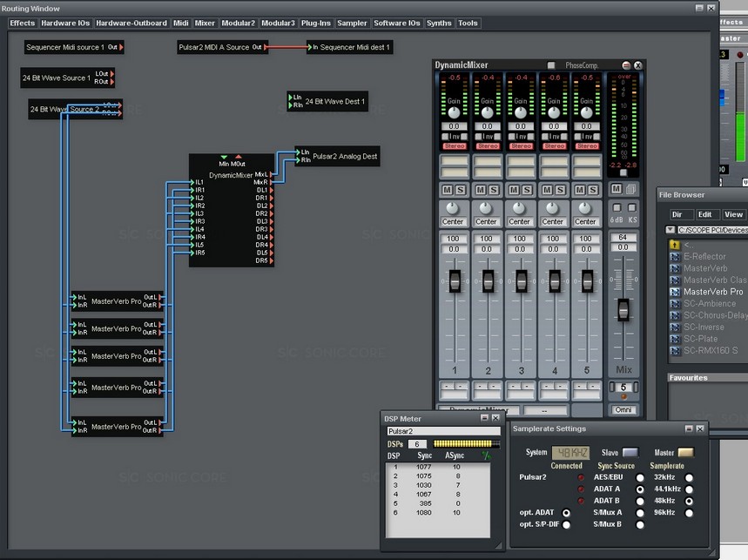Click the Gain knob on channel 3

tap(521, 112)
